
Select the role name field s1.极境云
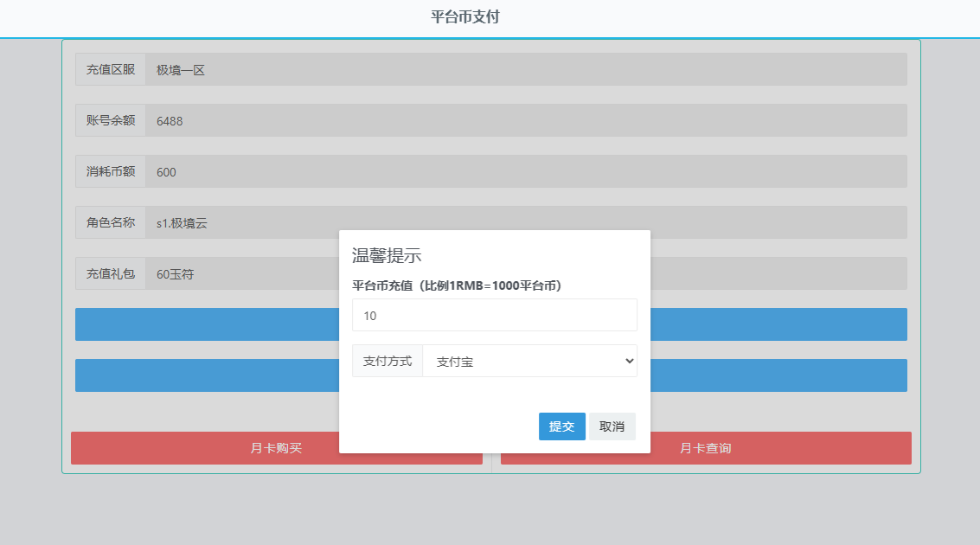pyautogui.click(x=242, y=223)
